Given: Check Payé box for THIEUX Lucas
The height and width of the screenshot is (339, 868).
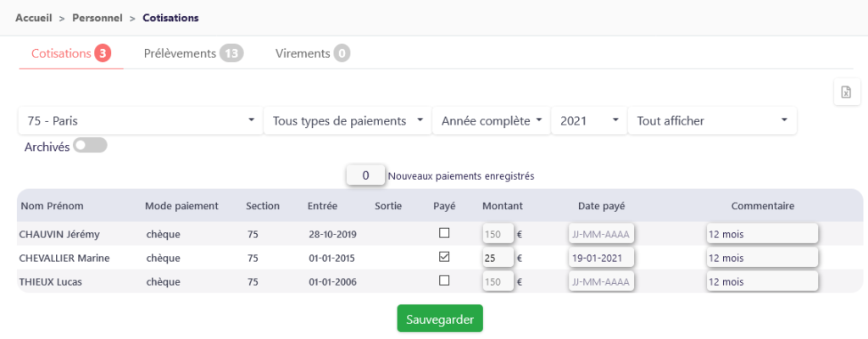Looking at the screenshot, I should tap(444, 281).
